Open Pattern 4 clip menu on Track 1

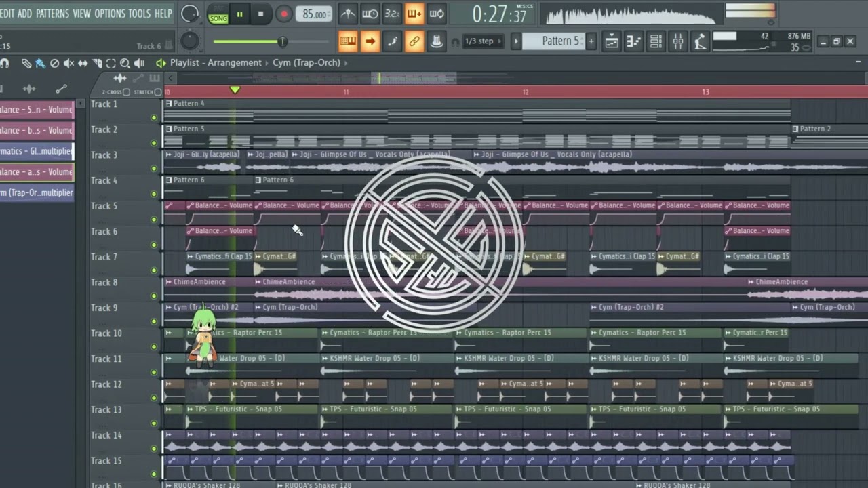coord(169,104)
